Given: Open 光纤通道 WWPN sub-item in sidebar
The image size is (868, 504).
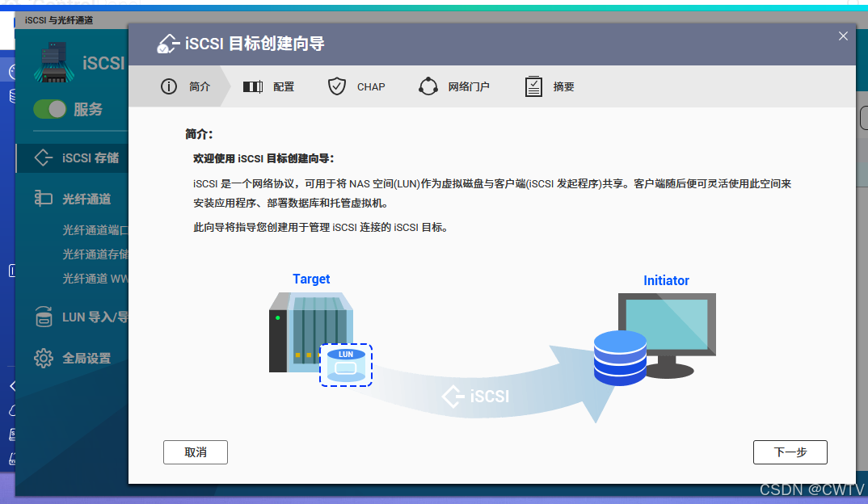Looking at the screenshot, I should coord(95,279).
